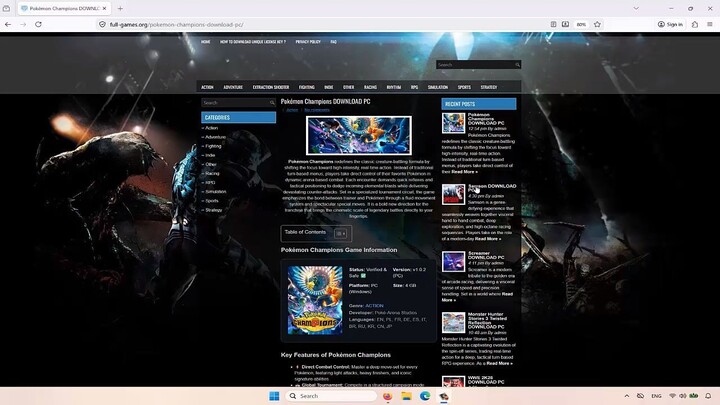Open the HOME menu link

click(x=205, y=42)
